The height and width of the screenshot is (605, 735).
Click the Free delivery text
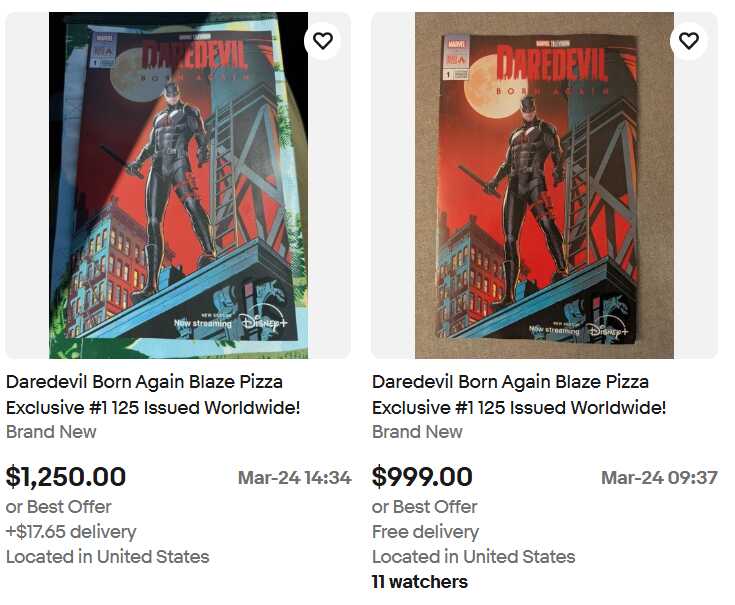point(425,532)
